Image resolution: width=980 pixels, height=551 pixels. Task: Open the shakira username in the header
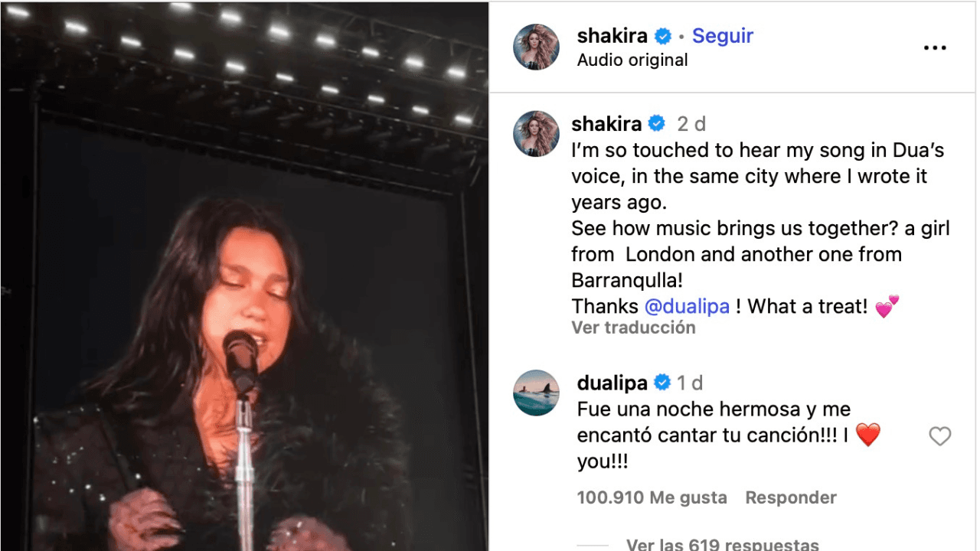(612, 36)
